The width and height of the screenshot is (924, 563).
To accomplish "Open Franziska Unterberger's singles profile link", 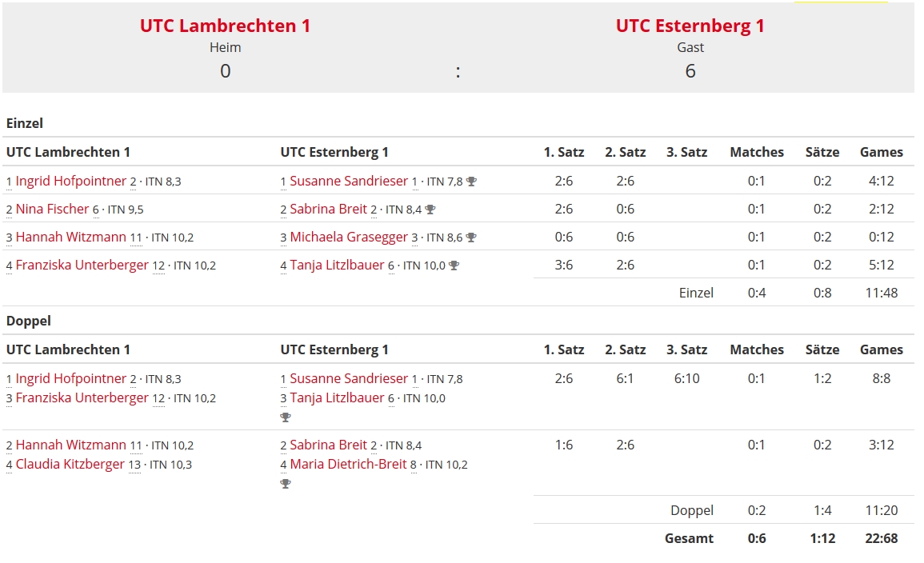I will (82, 265).
